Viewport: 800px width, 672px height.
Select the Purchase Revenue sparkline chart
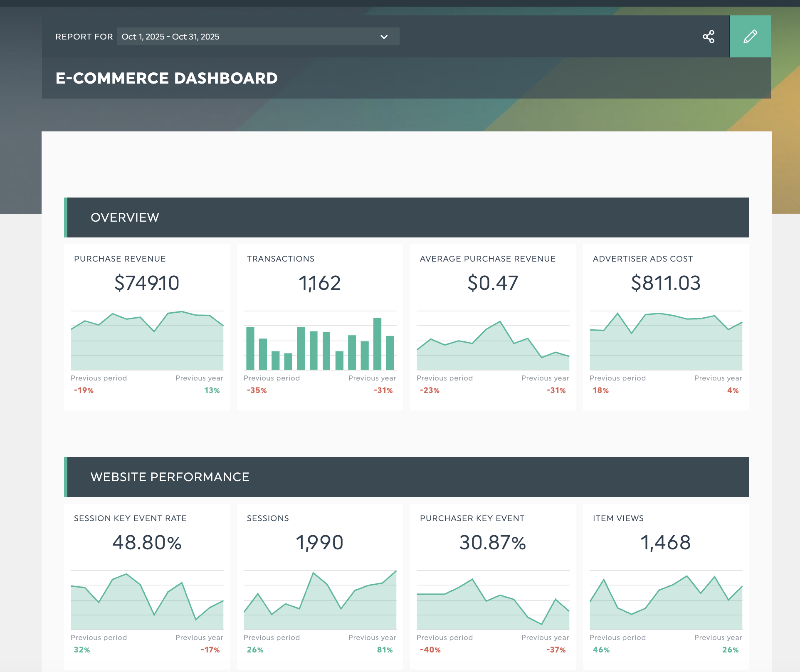point(147,340)
